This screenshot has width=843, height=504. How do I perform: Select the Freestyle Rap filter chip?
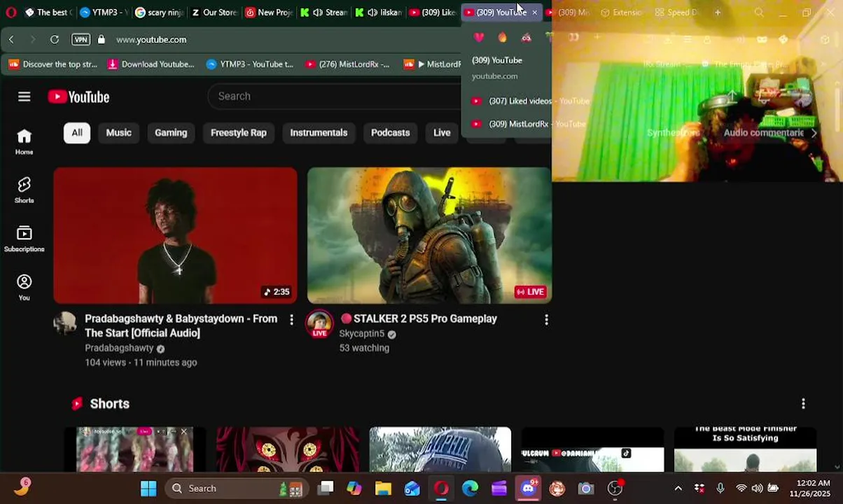click(239, 132)
